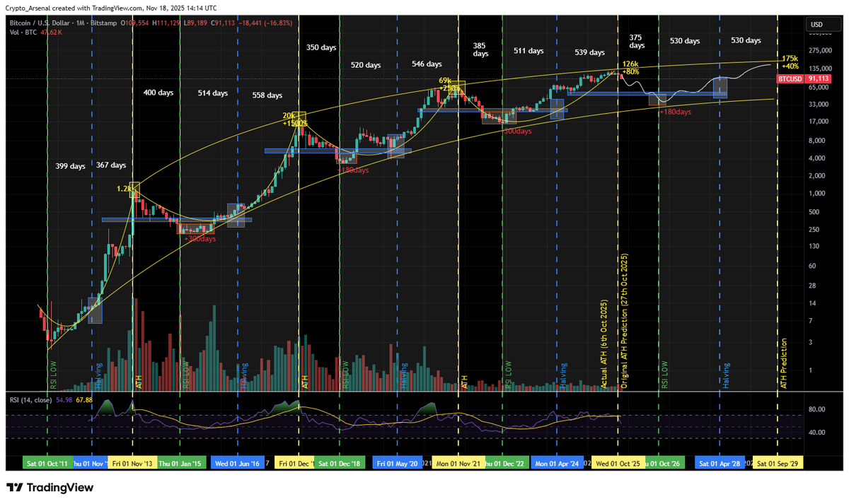The height and width of the screenshot is (504, 849).
Task: Click the 399 days annotation
Action: coord(70,166)
